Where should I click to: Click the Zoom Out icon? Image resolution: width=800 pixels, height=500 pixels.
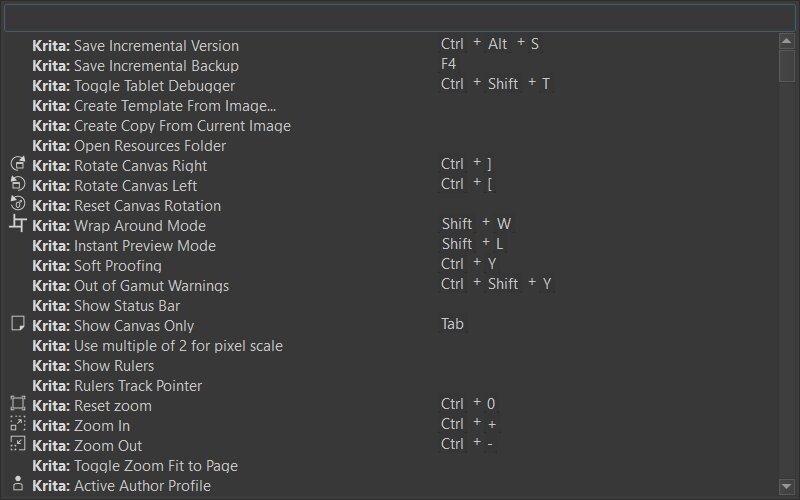coord(17,444)
